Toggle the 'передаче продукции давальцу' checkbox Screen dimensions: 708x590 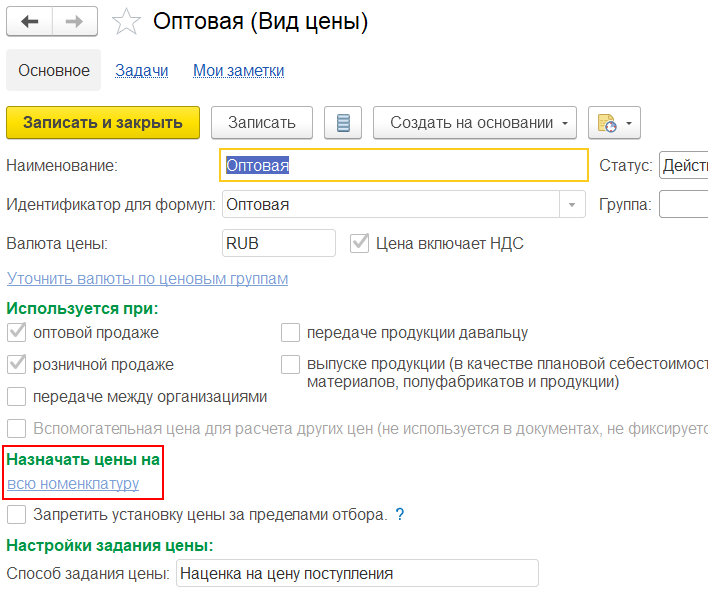coord(291,333)
